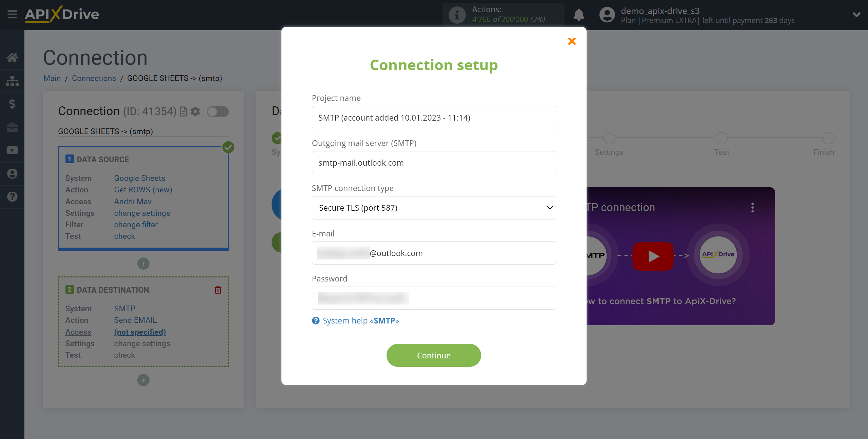
Task: Open the Actions info icon
Action: [457, 15]
